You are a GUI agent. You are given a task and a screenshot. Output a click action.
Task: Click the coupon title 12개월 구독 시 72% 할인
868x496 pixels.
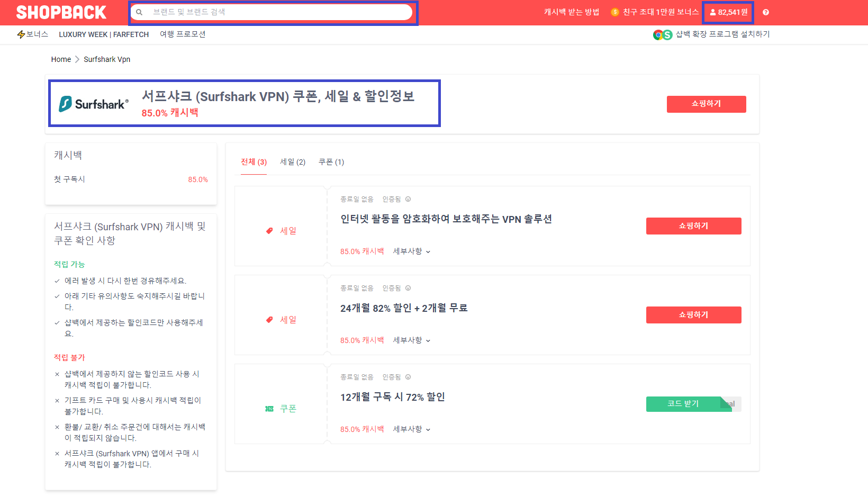pos(393,397)
